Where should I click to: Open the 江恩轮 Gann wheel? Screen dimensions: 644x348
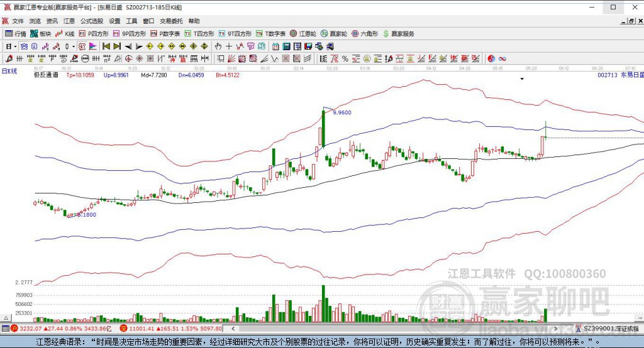point(303,34)
